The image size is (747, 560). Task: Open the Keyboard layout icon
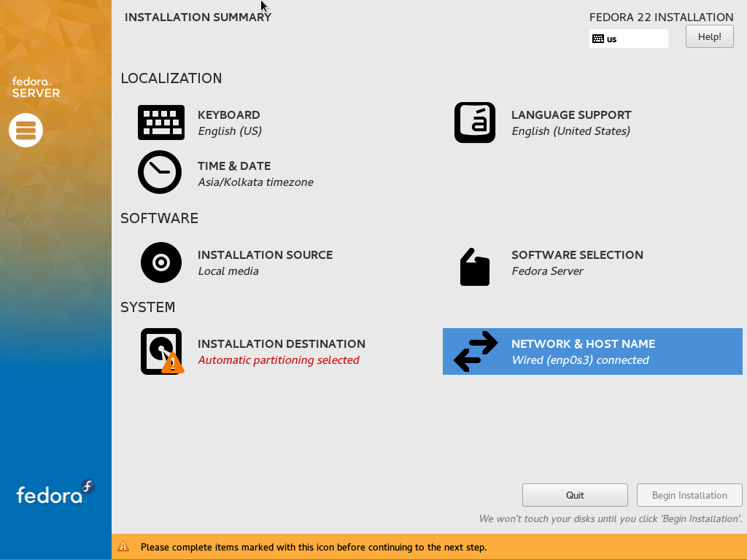[161, 122]
